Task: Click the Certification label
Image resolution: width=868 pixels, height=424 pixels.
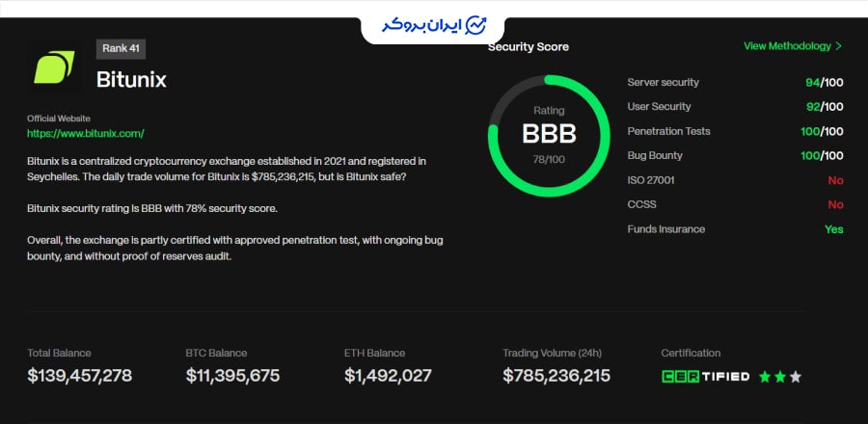Action: coord(691,353)
